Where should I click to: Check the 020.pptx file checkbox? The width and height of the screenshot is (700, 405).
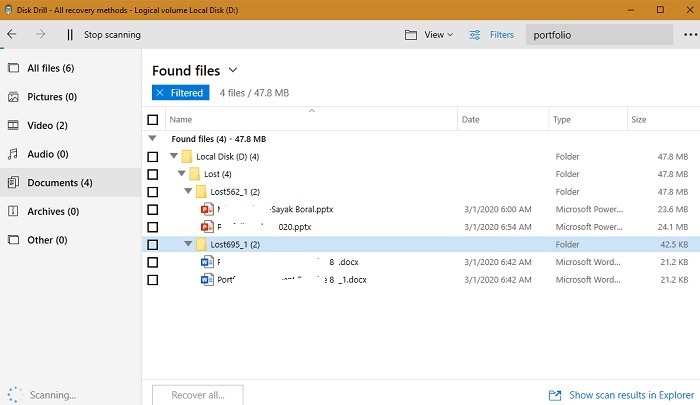click(153, 227)
